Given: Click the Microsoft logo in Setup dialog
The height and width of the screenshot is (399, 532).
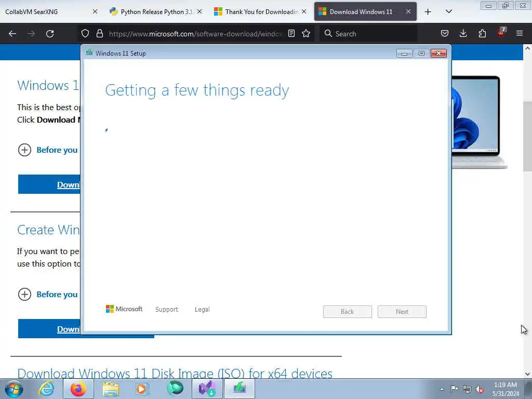Looking at the screenshot, I should 124,309.
